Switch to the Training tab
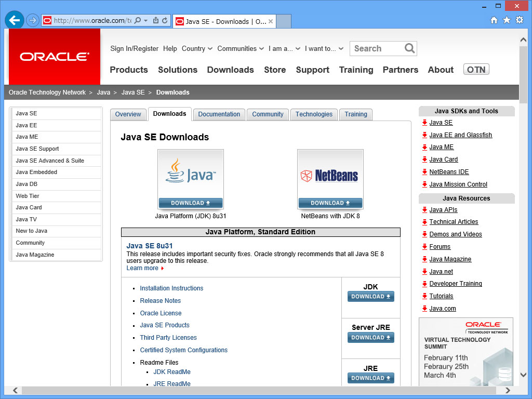 356,114
